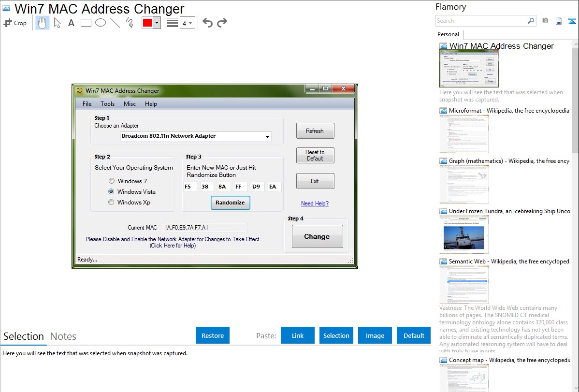Viewport: 579px width, 392px height.
Task: Click the MAC octet field containing 38
Action: [207, 187]
